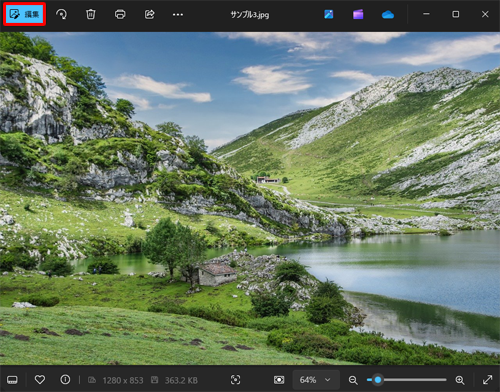
Task: Click the サンプル3.jpg file name title
Action: (250, 15)
